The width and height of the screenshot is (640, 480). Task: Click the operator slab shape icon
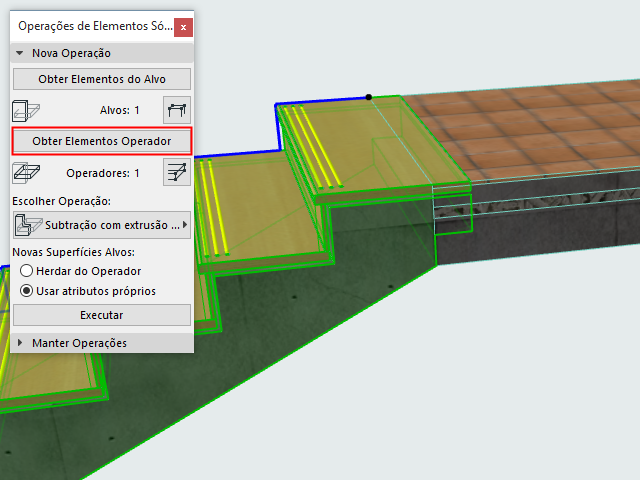pyautogui.click(x=26, y=172)
